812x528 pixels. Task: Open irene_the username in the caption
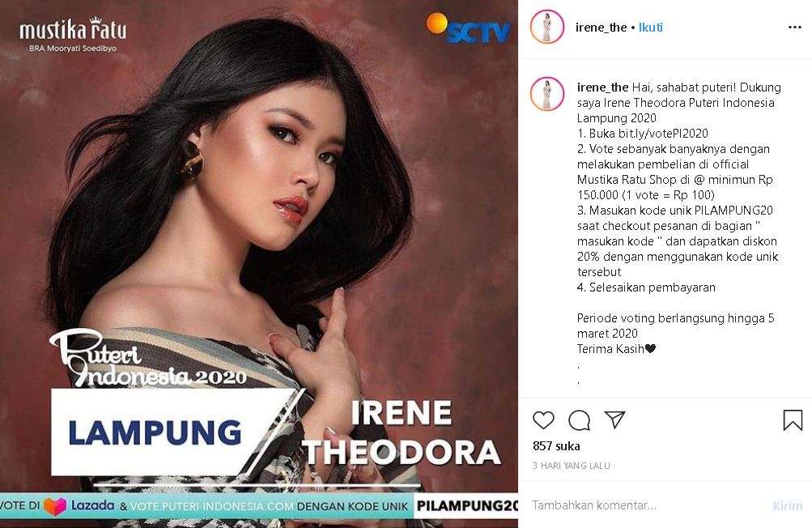603,87
